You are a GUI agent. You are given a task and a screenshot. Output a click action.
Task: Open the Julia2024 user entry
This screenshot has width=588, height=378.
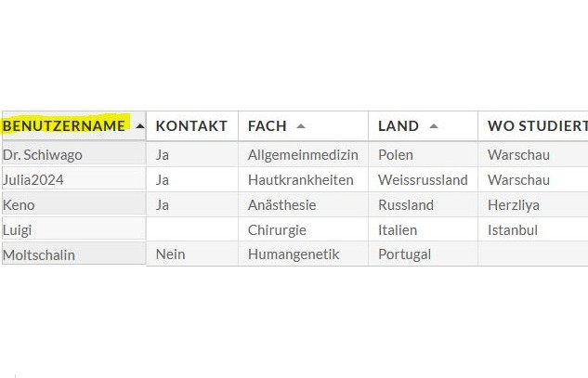[33, 179]
